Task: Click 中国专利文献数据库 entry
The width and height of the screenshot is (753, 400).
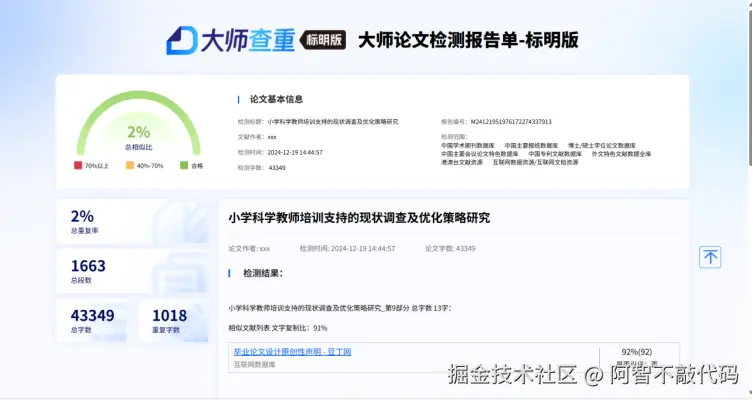Action: (555, 154)
